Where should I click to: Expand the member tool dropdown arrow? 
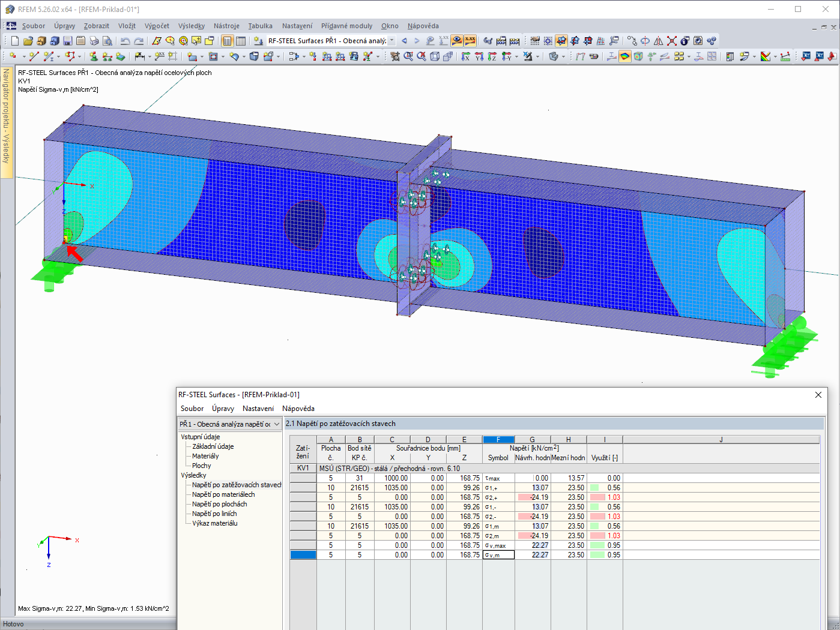tap(58, 56)
